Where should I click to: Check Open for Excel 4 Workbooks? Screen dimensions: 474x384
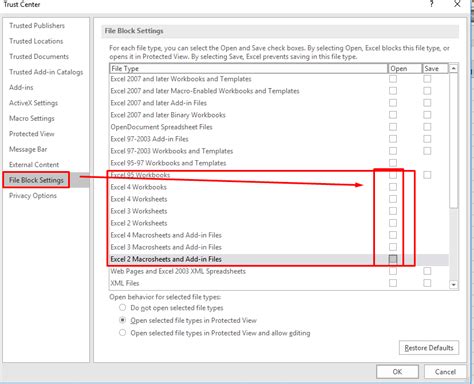pos(393,187)
